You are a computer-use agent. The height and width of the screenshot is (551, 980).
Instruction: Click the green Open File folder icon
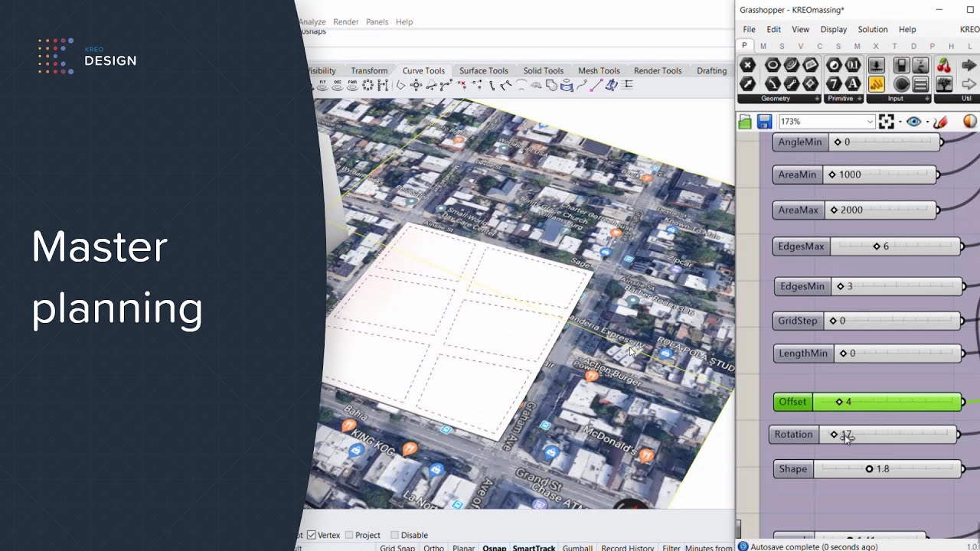click(745, 122)
